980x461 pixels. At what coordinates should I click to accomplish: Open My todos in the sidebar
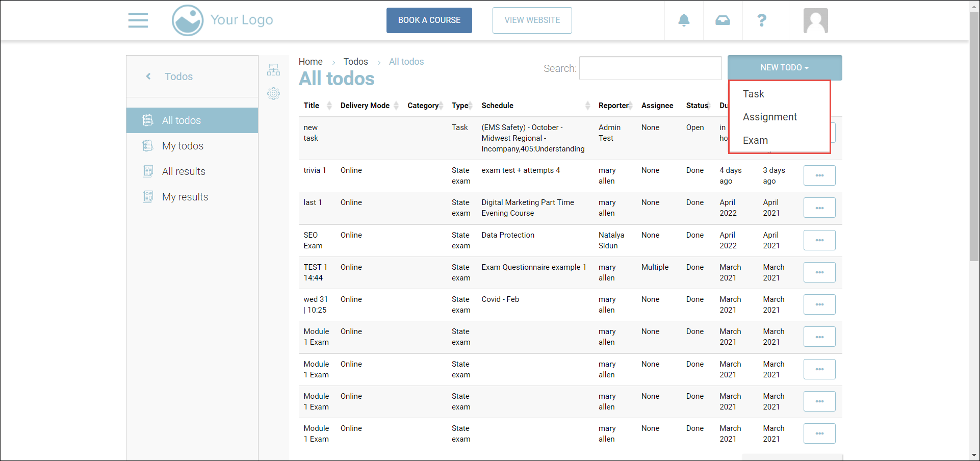183,146
